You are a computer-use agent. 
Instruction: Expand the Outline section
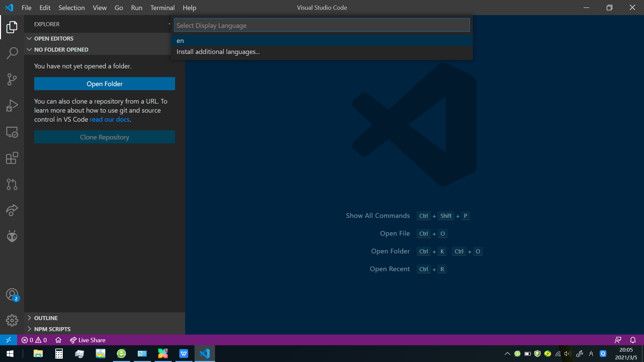tap(46, 318)
